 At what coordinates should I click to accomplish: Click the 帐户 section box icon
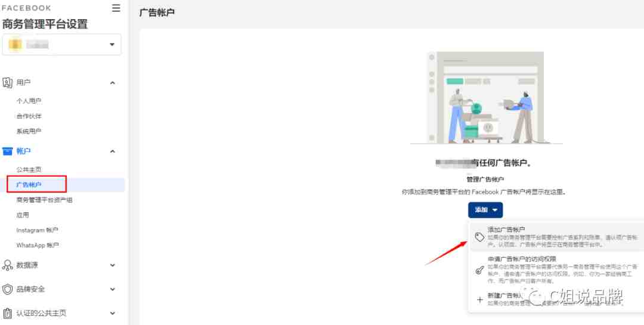pos(7,151)
